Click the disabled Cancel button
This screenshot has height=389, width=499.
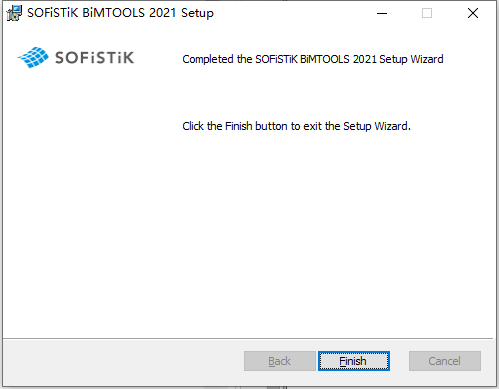click(x=445, y=361)
